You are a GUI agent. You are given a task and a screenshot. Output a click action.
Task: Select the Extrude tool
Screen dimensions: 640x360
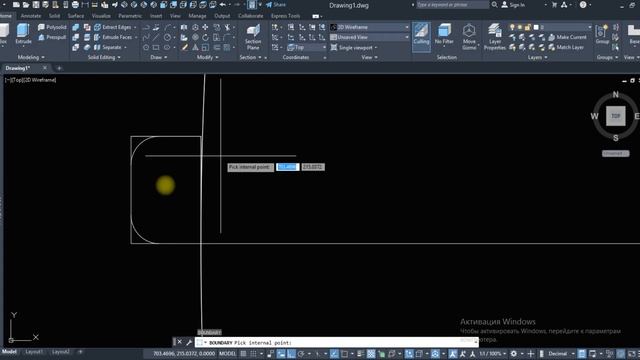coord(23,33)
